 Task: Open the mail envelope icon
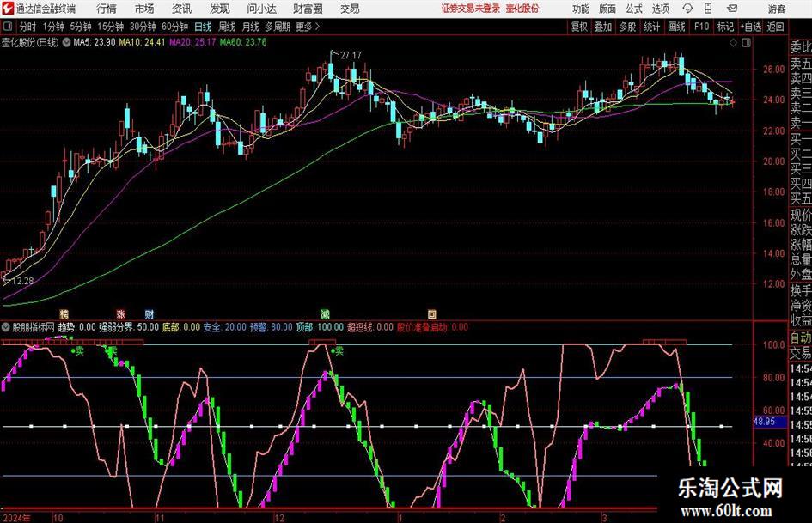[732, 9]
